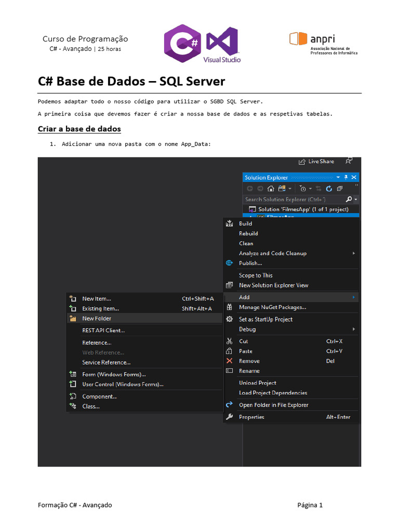Open the dropdown beside Switch Views icon
This screenshot has height=532, width=399.
290,189
